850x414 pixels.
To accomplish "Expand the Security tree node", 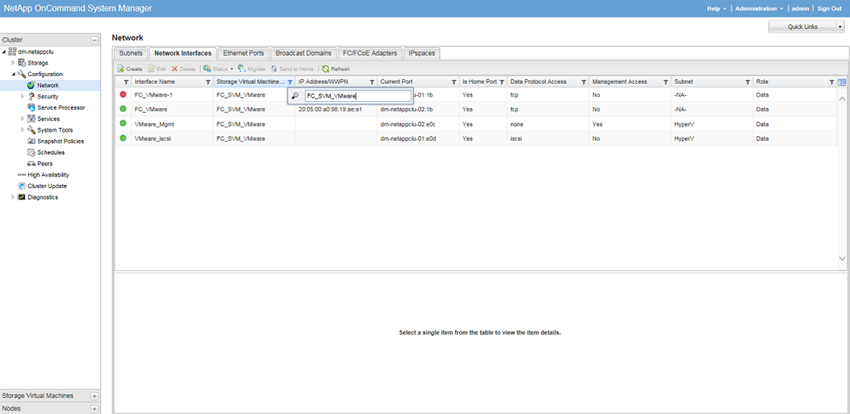I will point(22,96).
